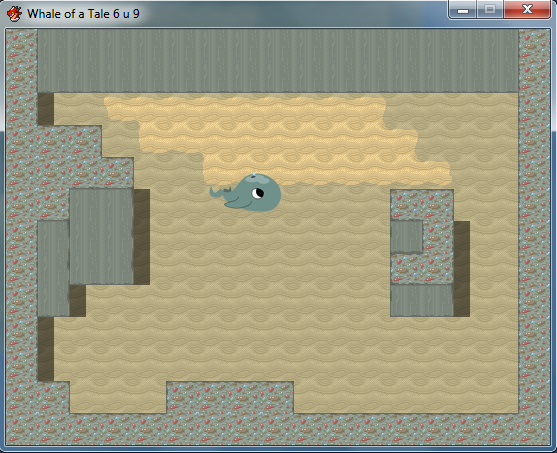The height and width of the screenshot is (453, 557).
Task: Maximize the game window
Action: pyautogui.click(x=490, y=10)
